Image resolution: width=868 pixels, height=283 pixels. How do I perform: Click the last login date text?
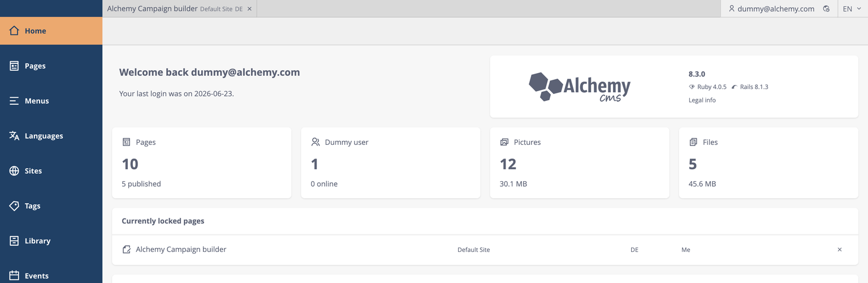pyautogui.click(x=176, y=93)
